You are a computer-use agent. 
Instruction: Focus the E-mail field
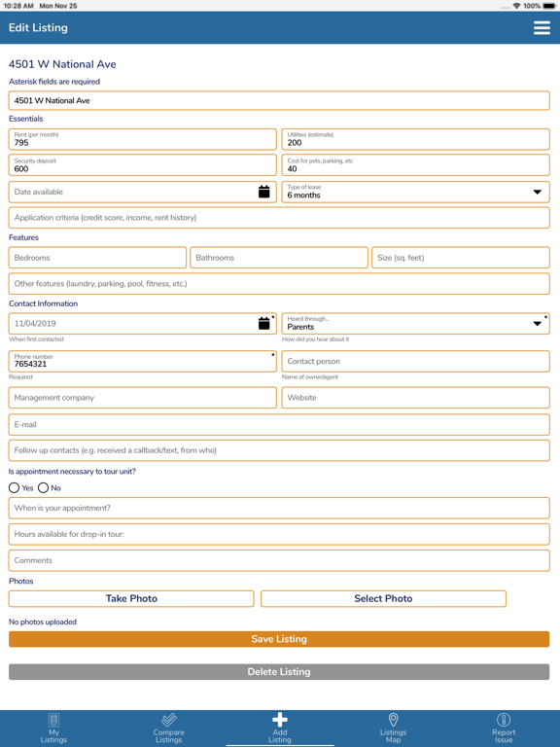[279, 424]
